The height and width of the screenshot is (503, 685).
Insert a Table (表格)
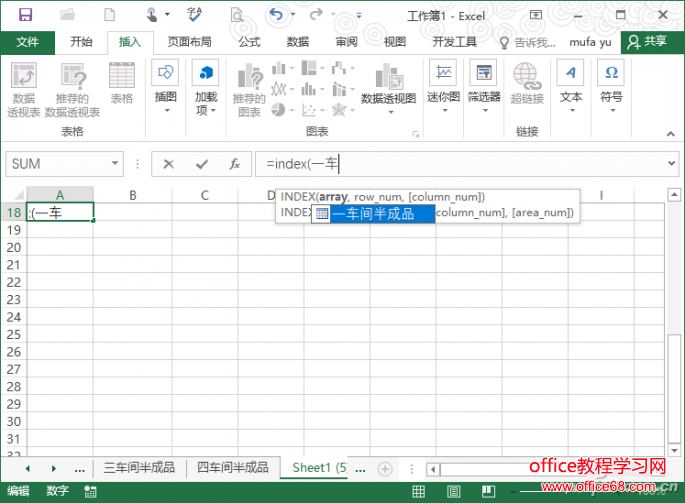click(x=121, y=83)
